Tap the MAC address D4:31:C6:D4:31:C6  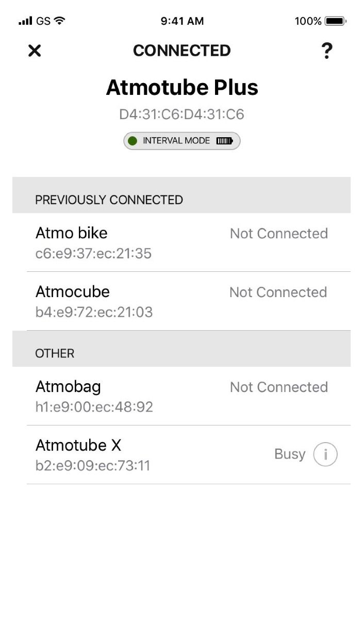(x=181, y=113)
